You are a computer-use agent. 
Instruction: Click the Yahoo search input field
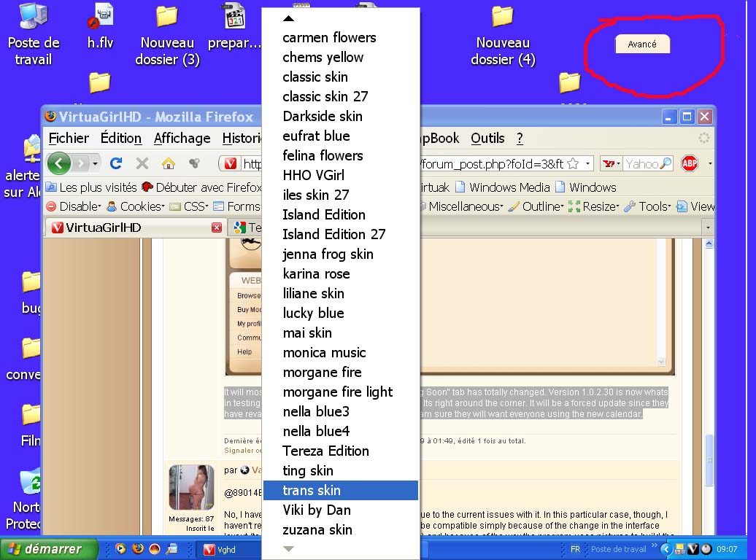[x=641, y=164]
